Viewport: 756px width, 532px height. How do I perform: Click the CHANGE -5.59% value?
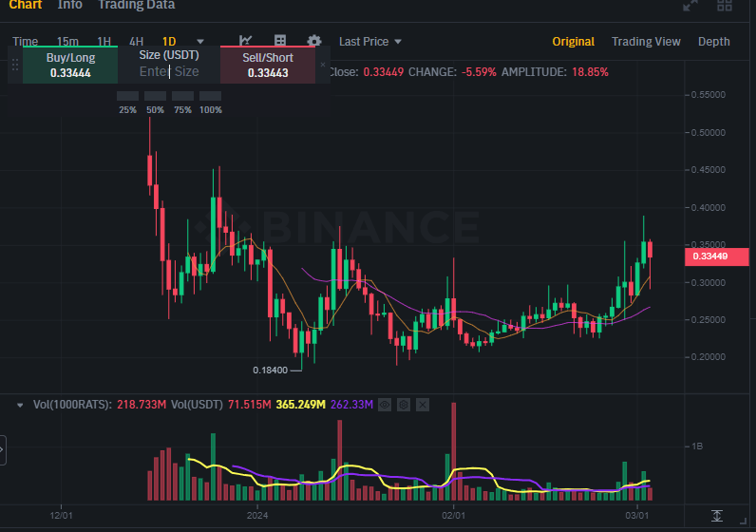pyautogui.click(x=479, y=72)
